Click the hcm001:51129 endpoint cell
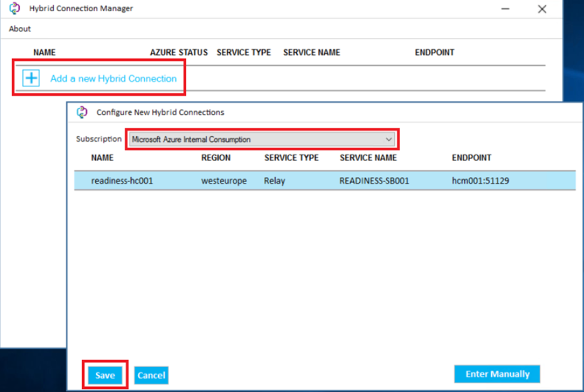Screen dimensions: 584x392 click(481, 181)
